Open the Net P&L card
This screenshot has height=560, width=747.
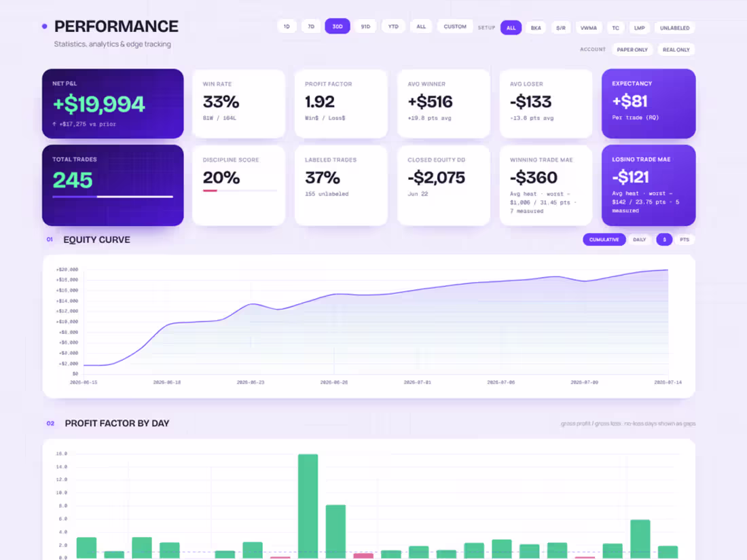(x=113, y=104)
